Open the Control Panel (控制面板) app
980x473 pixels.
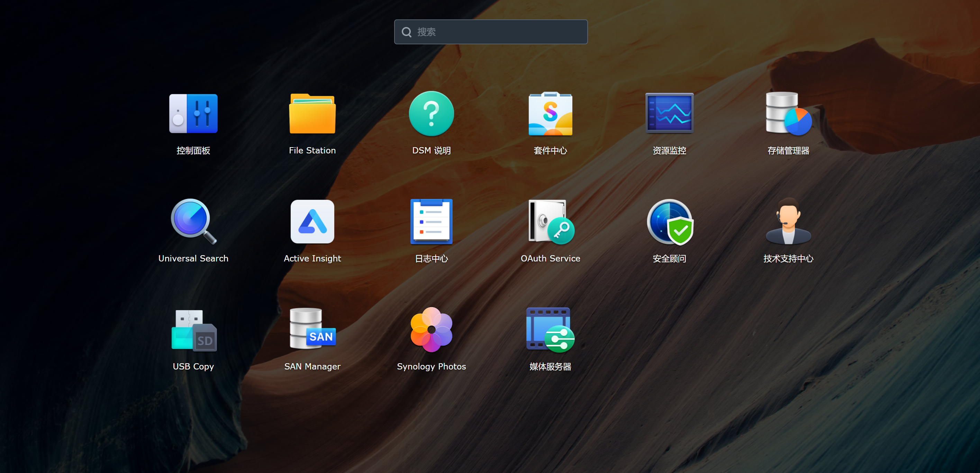193,113
